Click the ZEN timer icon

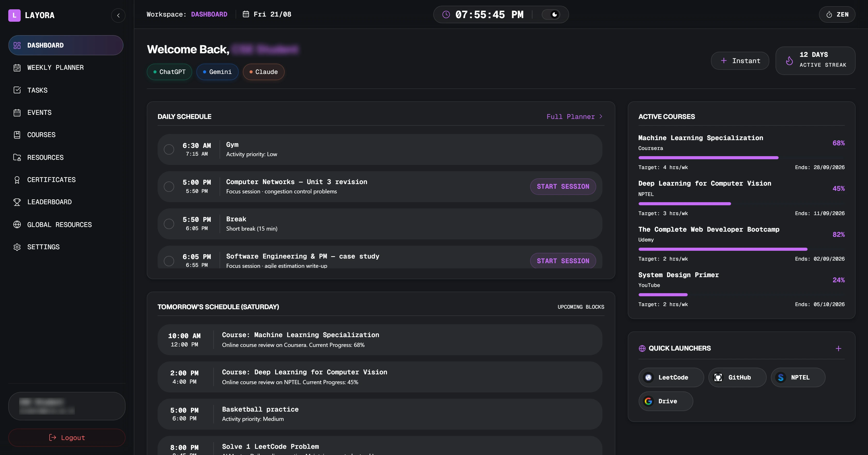[x=829, y=14]
